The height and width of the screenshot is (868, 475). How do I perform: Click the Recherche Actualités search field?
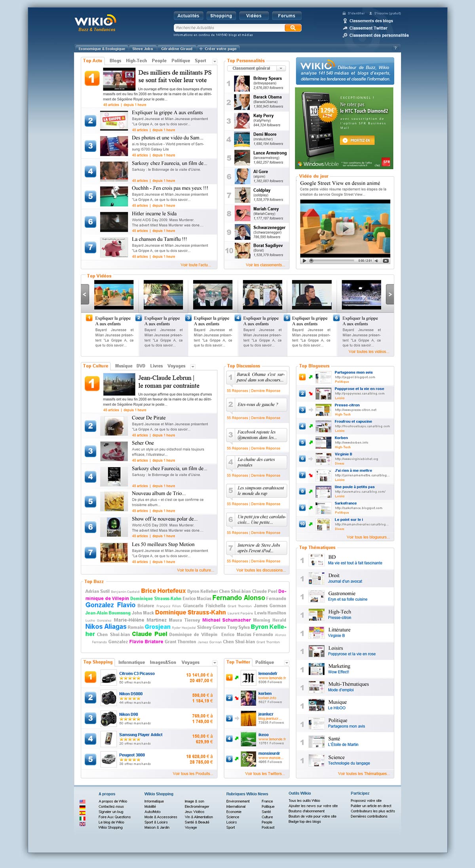(x=229, y=28)
